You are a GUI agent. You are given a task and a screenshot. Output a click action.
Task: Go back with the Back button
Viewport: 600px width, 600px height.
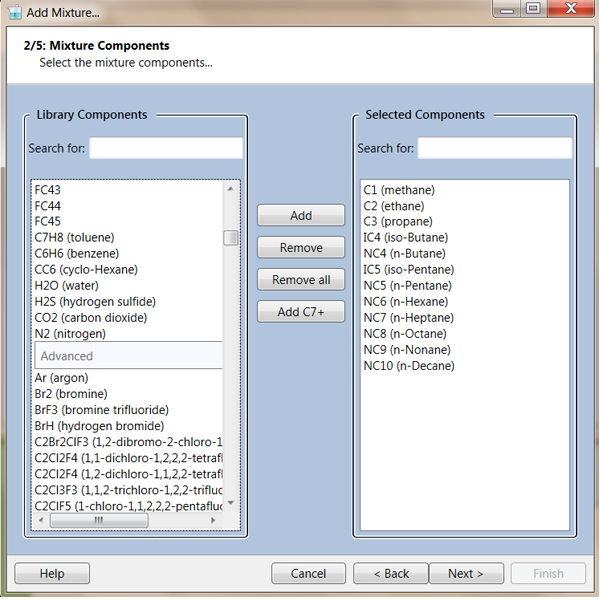coord(389,574)
